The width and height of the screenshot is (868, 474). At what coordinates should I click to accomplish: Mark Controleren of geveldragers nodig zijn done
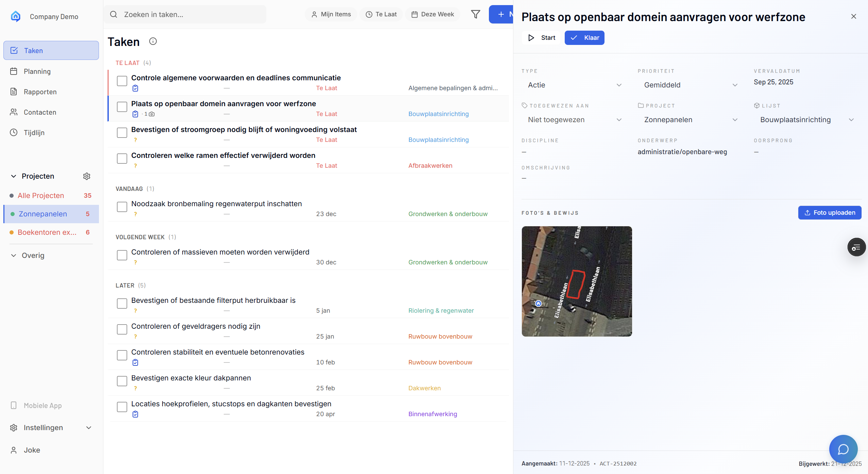coord(122,329)
